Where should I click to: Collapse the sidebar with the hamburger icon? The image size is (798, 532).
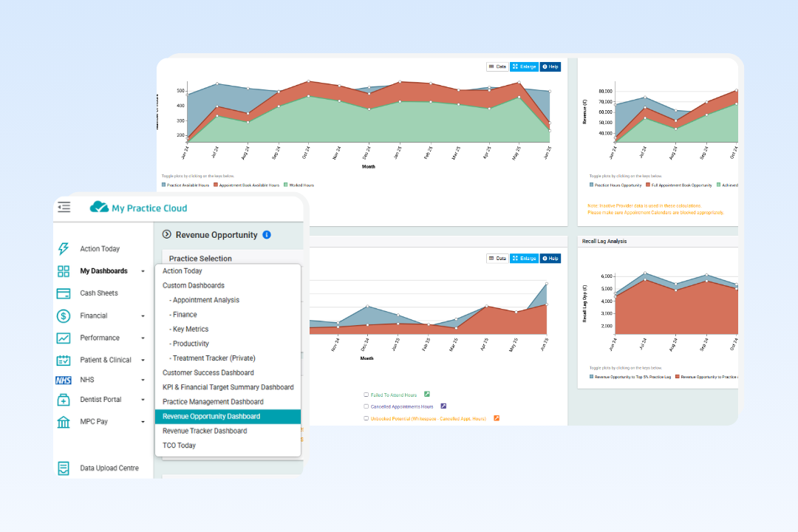pyautogui.click(x=64, y=208)
